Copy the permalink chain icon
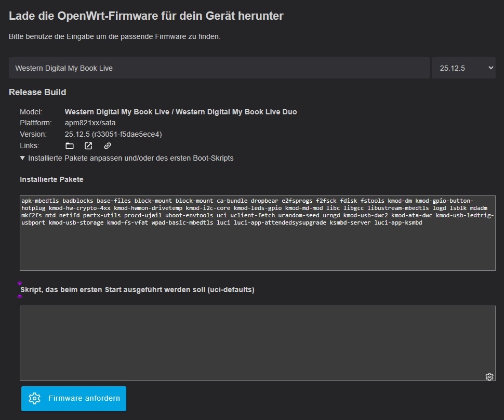The height and width of the screenshot is (420, 504). tap(108, 146)
